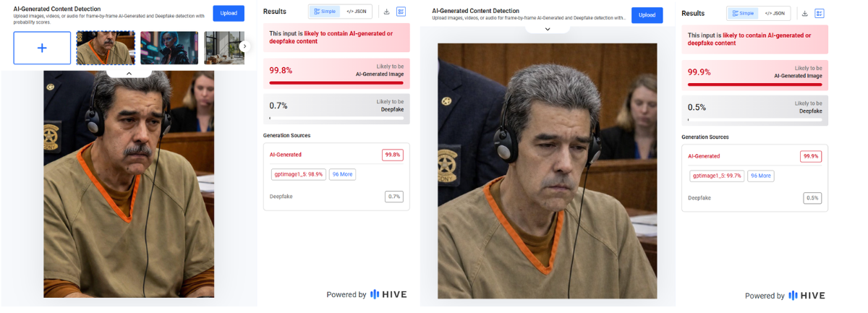Click the Upload button above the thumbnail strip
This screenshot has height=313, width=868.
[229, 13]
